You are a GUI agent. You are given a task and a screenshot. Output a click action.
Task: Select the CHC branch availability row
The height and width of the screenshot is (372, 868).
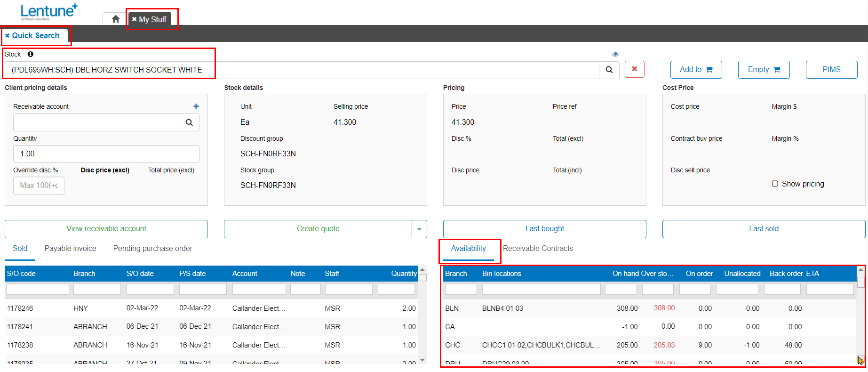[x=650, y=345]
